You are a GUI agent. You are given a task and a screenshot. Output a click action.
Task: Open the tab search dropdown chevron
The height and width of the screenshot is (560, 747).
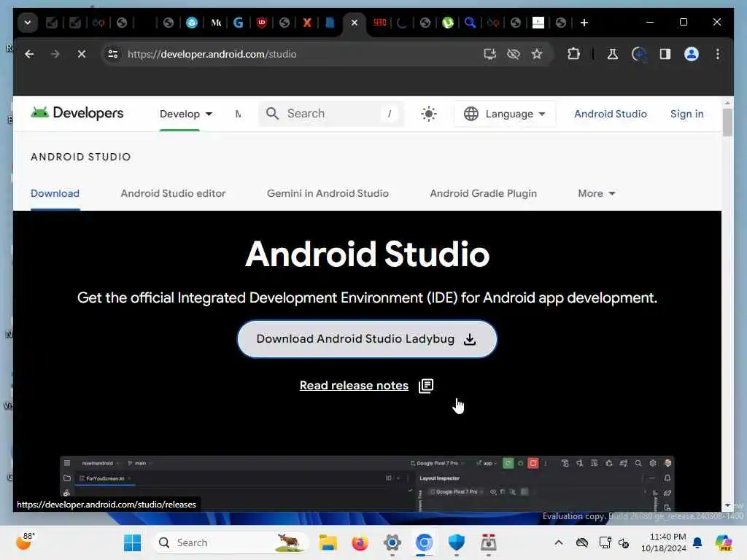click(28, 23)
